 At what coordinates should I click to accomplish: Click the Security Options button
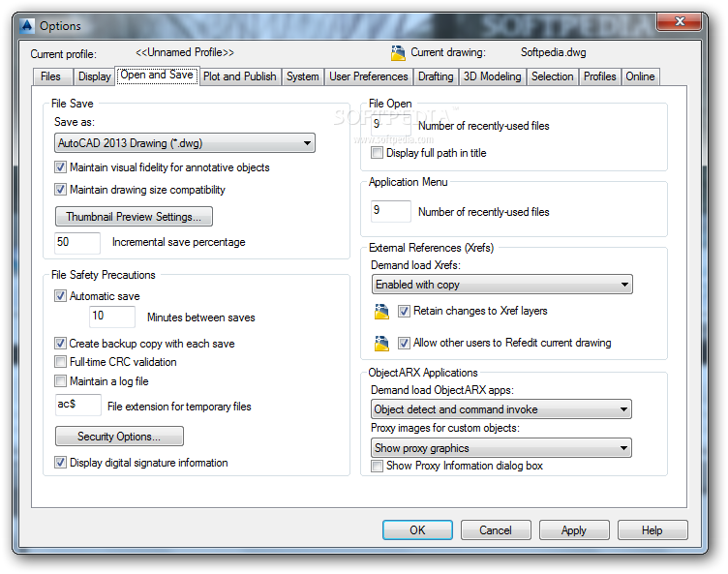click(x=119, y=437)
